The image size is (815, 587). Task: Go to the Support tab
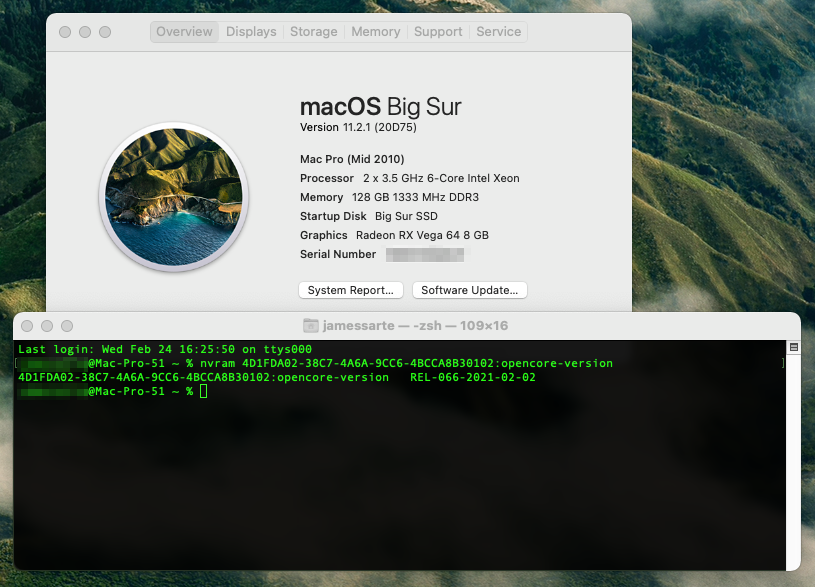(x=438, y=32)
